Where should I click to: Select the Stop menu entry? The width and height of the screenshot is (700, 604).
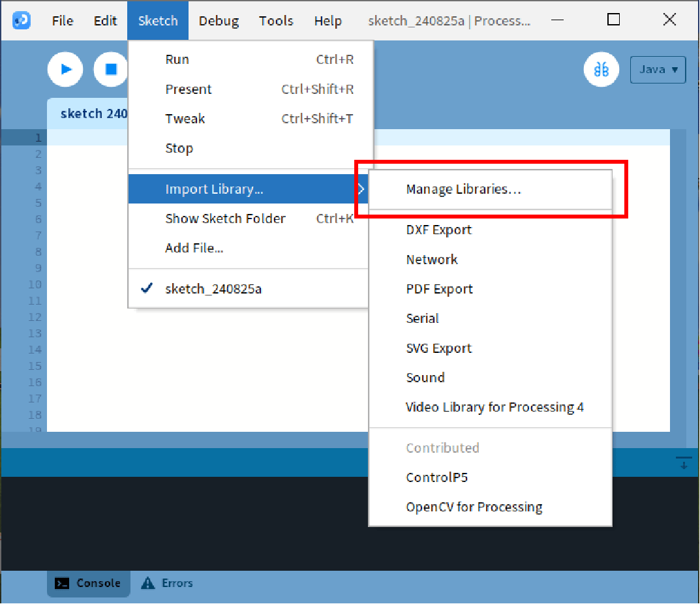pos(251,148)
